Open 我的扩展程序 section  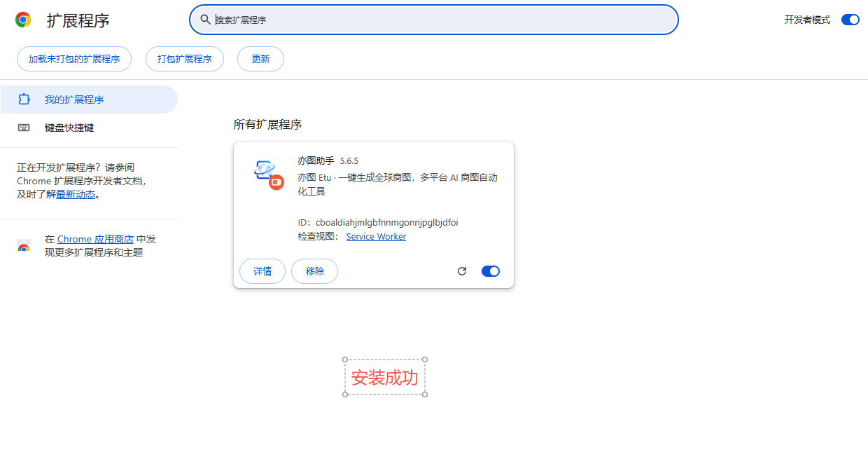89,100
